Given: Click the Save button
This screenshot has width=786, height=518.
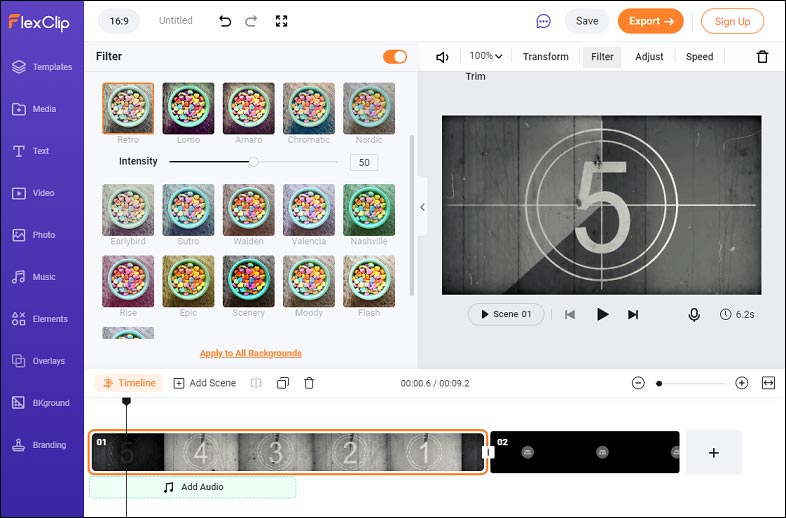Looking at the screenshot, I should coord(587,21).
